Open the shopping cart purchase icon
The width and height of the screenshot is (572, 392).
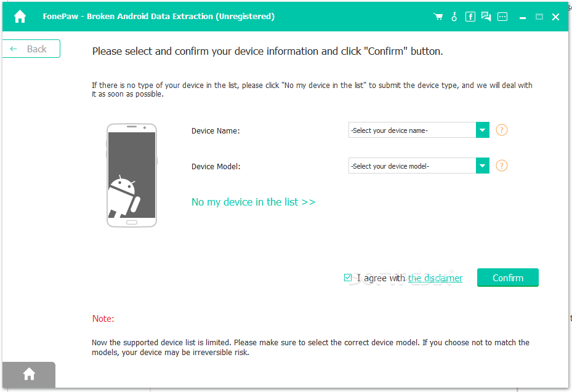438,17
